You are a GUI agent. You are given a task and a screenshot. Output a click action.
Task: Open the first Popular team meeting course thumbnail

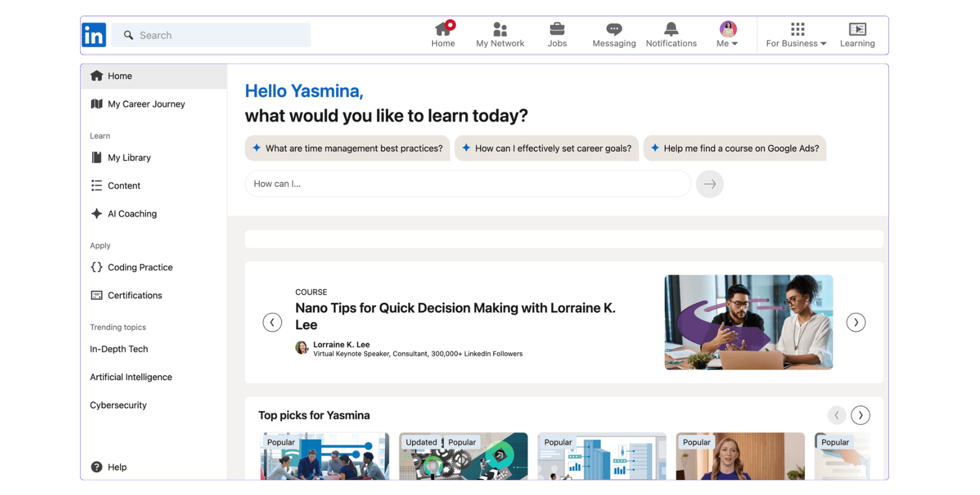(x=324, y=456)
